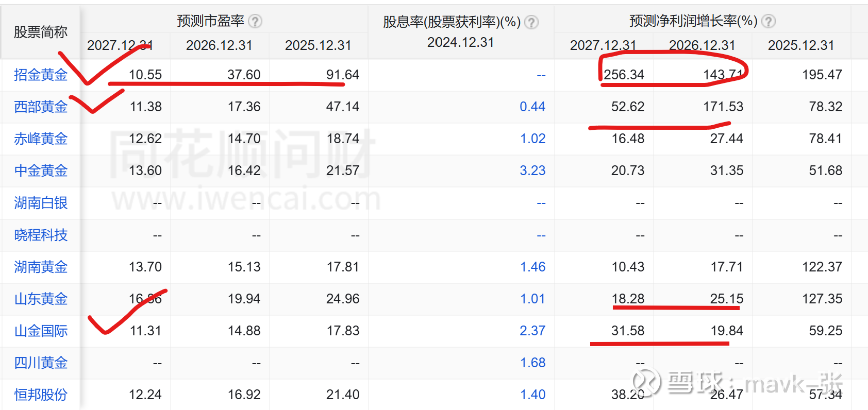Open the 西部黄金 stock link

click(41, 107)
